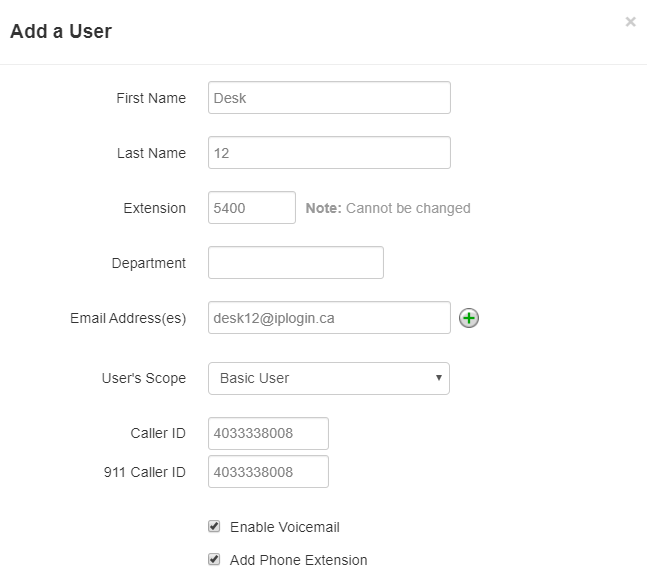Click the green add email address icon
Viewport: 647px width, 587px height.
(x=469, y=318)
